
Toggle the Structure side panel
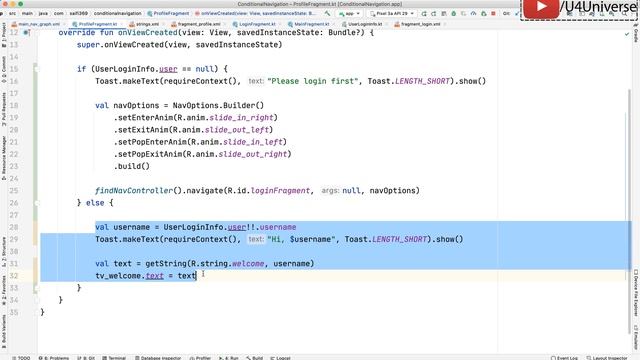[4, 252]
